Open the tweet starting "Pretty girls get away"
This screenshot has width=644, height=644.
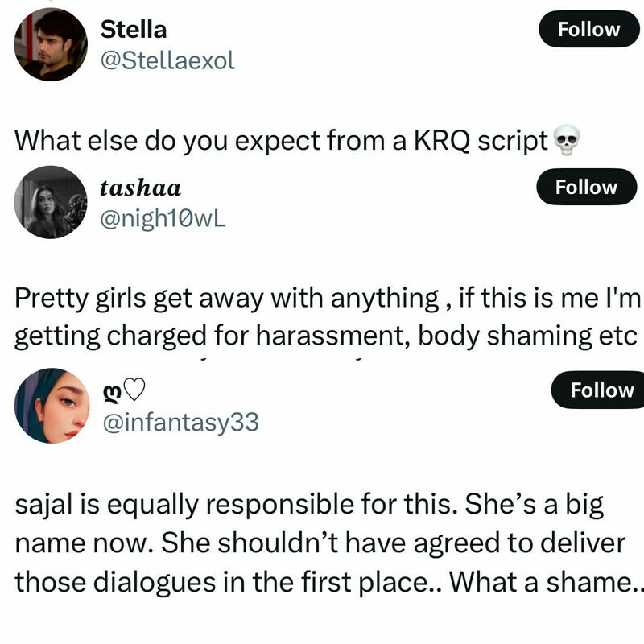pyautogui.click(x=322, y=316)
